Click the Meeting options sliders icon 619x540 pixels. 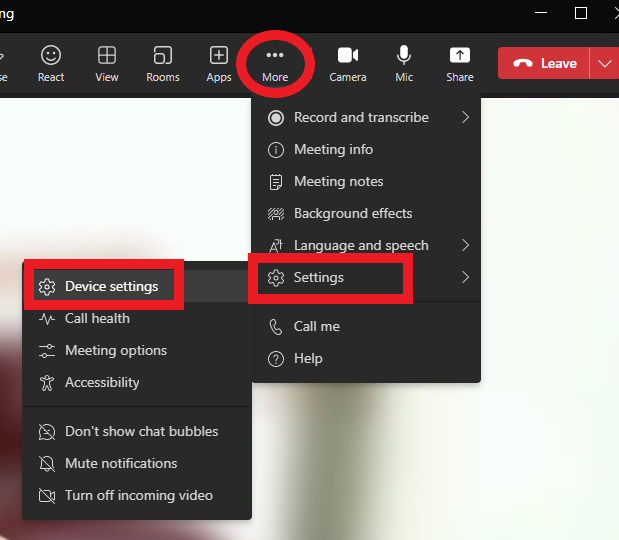[47, 351]
